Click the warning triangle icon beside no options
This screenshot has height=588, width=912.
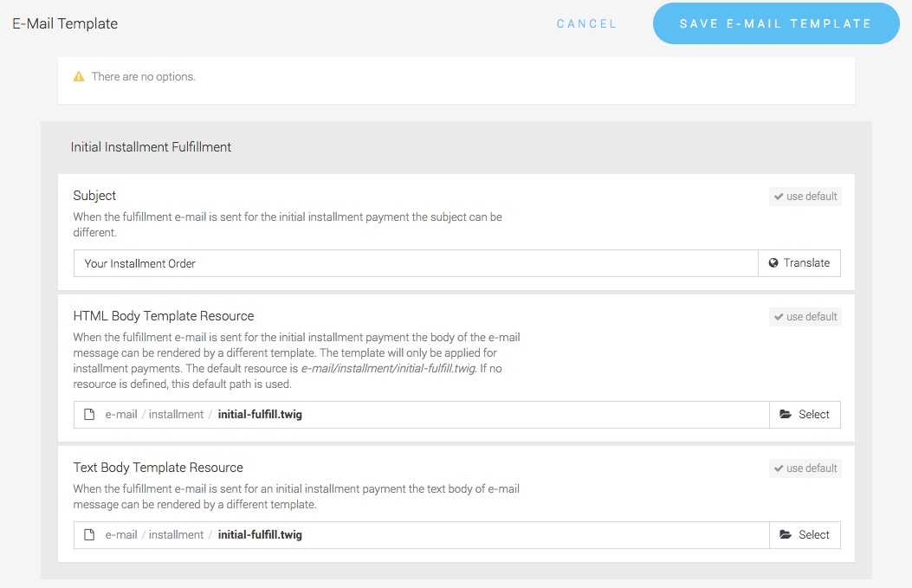coord(79,77)
